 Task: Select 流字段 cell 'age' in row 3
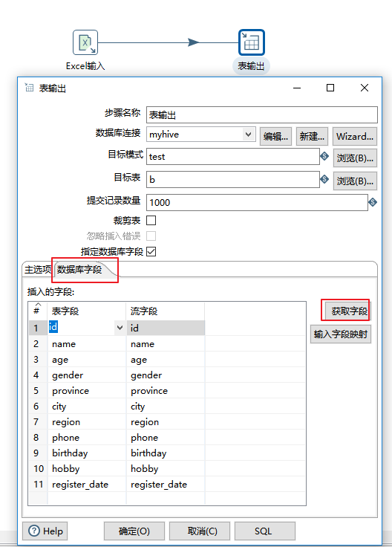166,360
